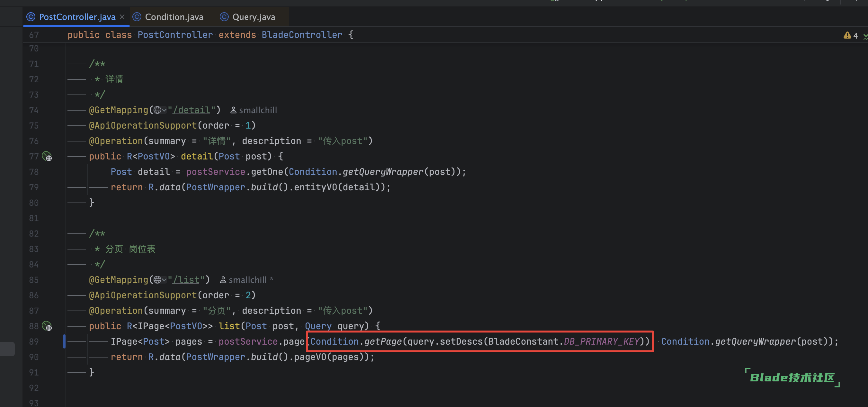This screenshot has height=407, width=868.
Task: Click line number 81 in the gutter
Action: pyautogui.click(x=34, y=218)
